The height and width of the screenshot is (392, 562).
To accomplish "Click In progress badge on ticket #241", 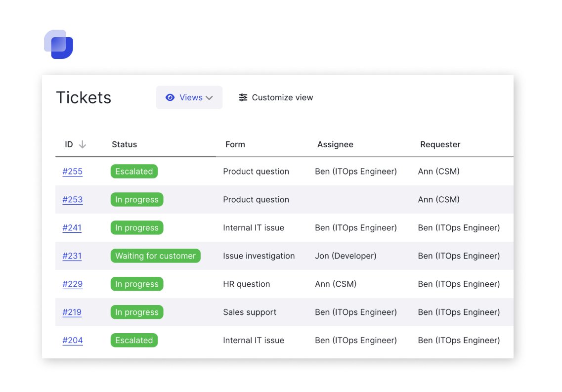I will point(137,228).
